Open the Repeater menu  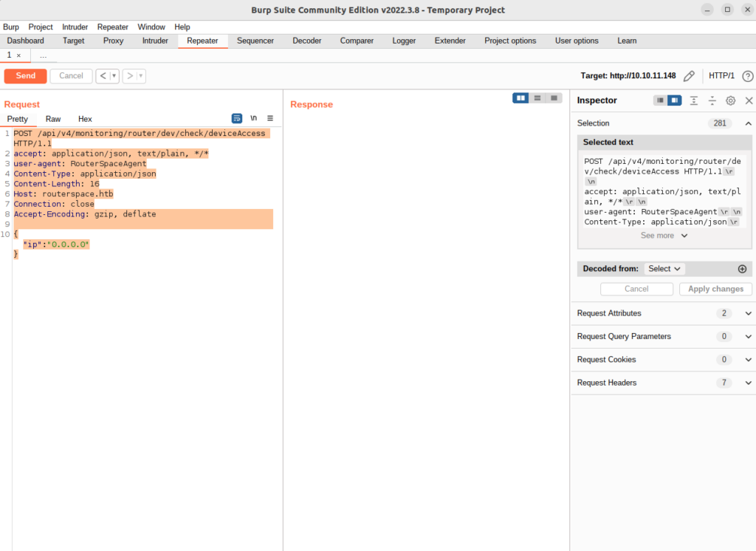pos(112,27)
